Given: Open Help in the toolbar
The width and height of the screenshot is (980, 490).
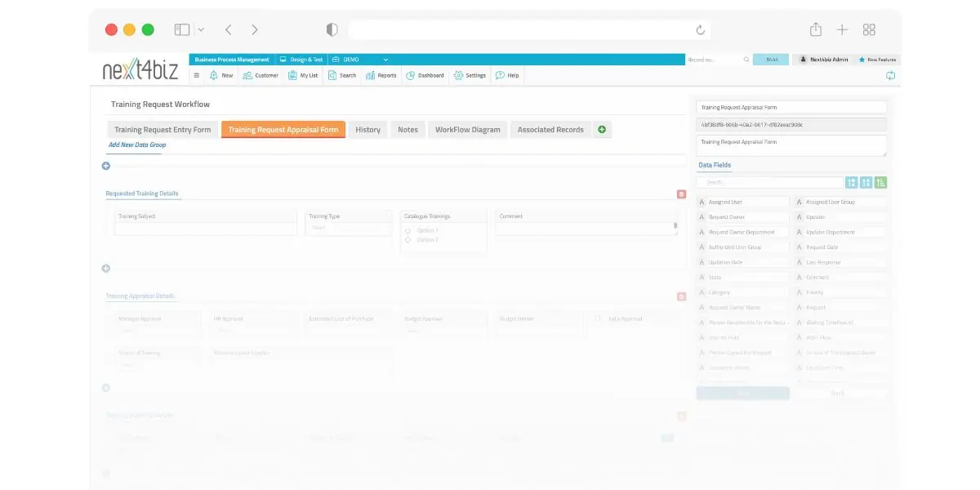Looking at the screenshot, I should (x=507, y=75).
